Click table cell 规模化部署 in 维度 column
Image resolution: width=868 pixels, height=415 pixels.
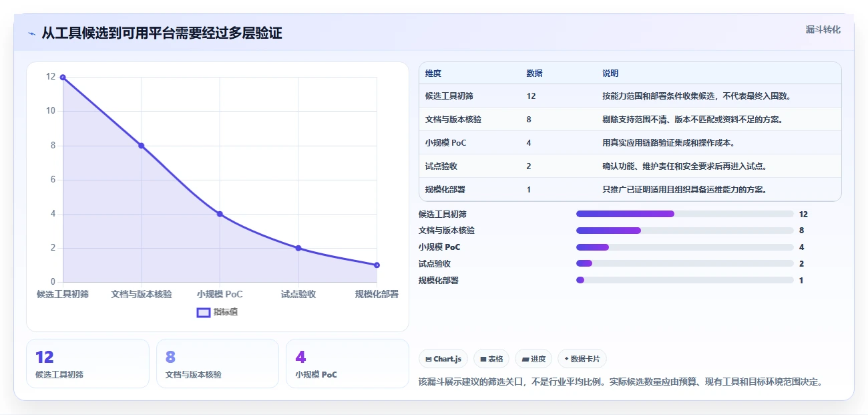pos(445,190)
